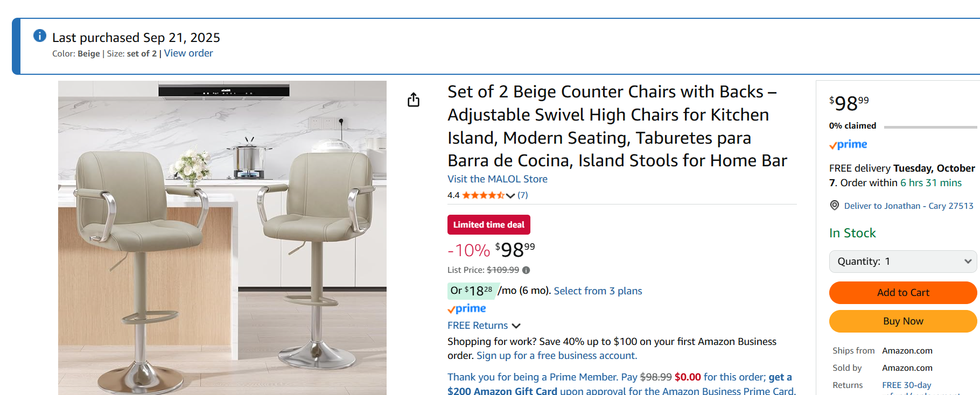Click the delivery location pin icon

(835, 205)
